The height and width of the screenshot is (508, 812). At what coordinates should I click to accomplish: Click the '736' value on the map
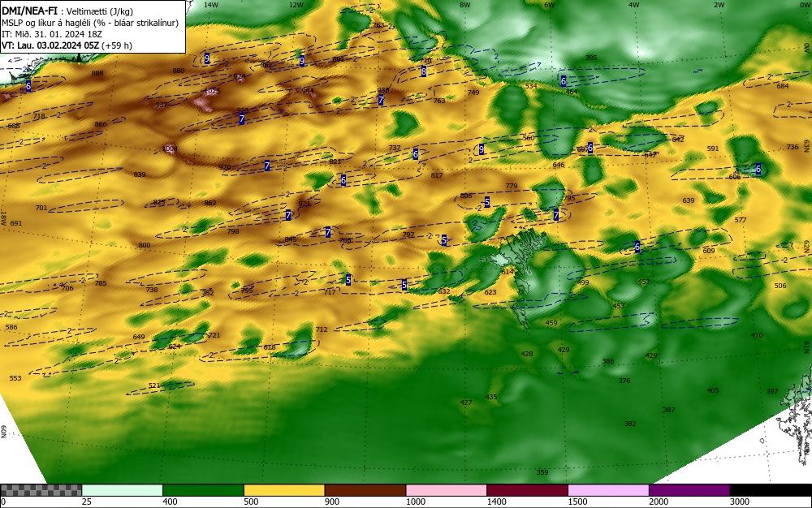click(793, 147)
